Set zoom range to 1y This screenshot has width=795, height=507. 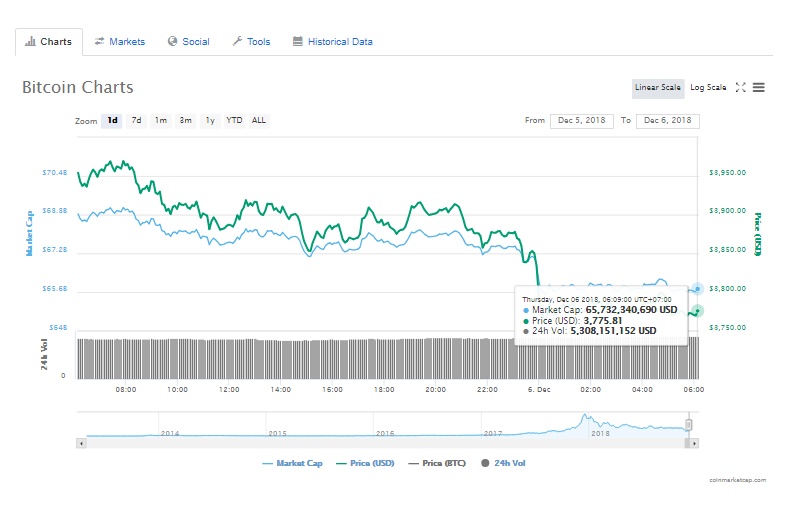coord(210,121)
